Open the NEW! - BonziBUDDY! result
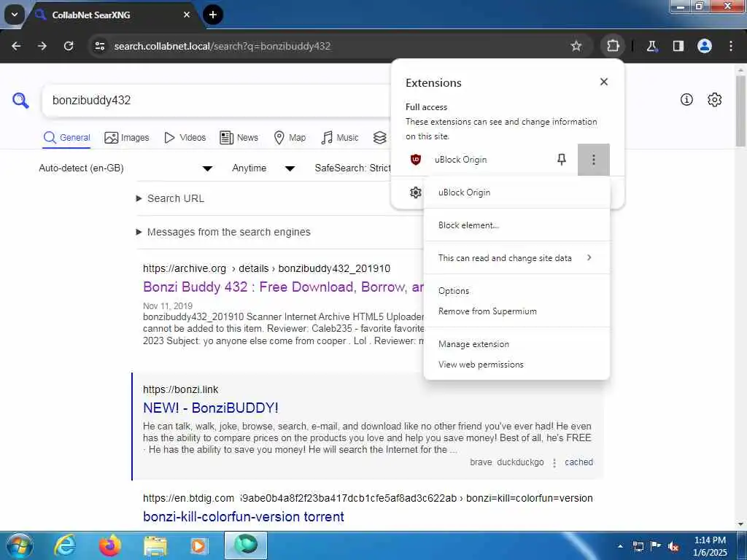 click(x=211, y=408)
